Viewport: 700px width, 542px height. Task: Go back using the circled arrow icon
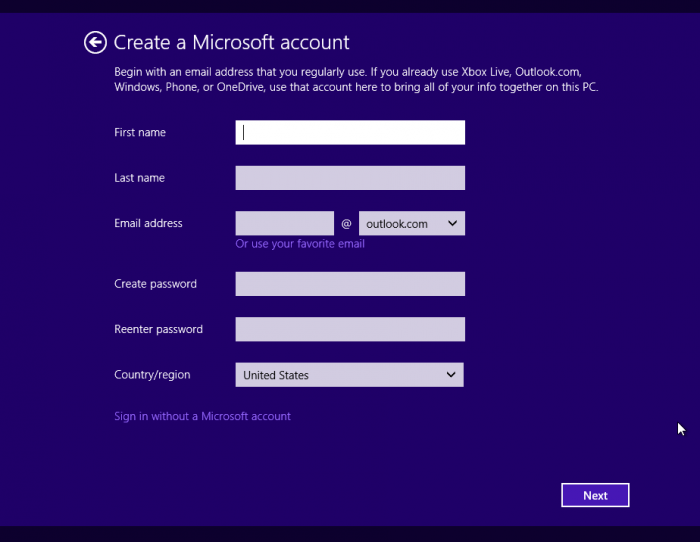click(x=95, y=42)
